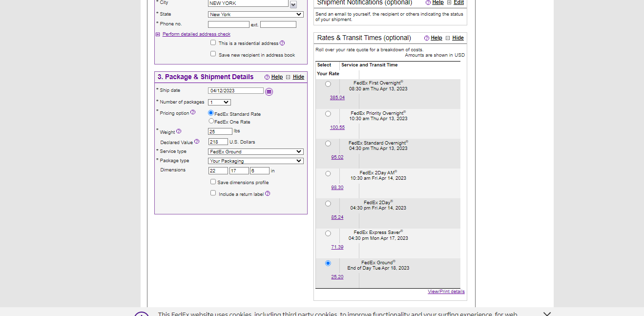This screenshot has width=644, height=316.
Task: Click the Declared Value field showing 218
Action: pos(218,142)
